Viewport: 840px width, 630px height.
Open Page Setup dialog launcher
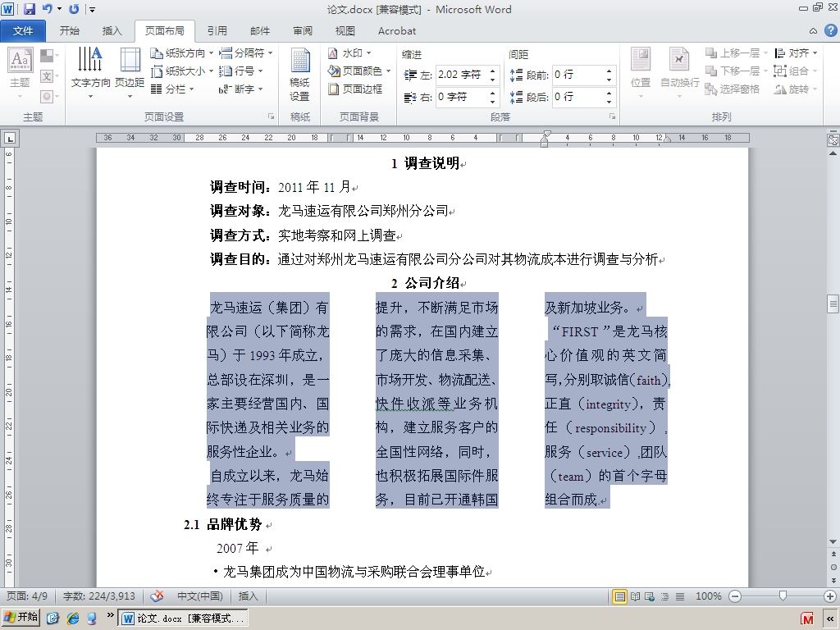[x=271, y=116]
